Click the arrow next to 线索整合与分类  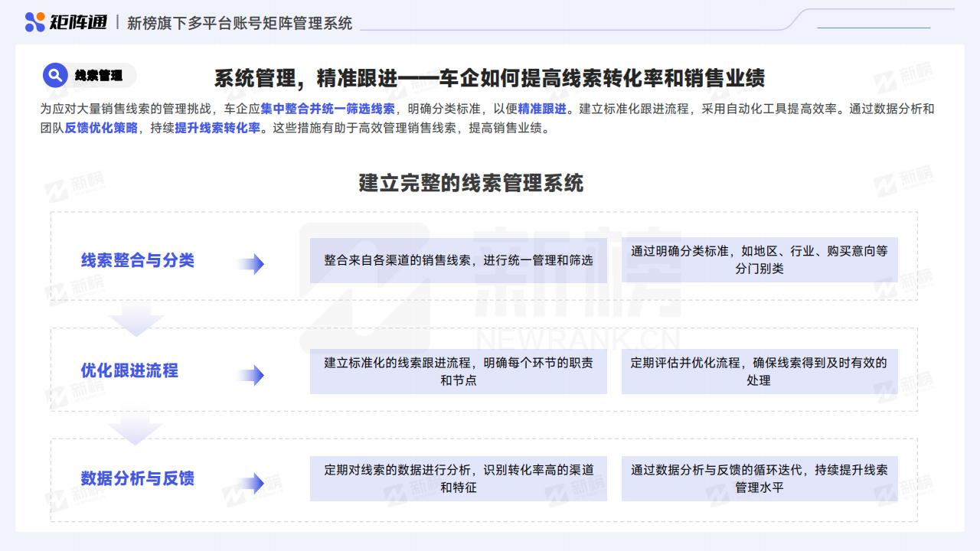pos(250,265)
